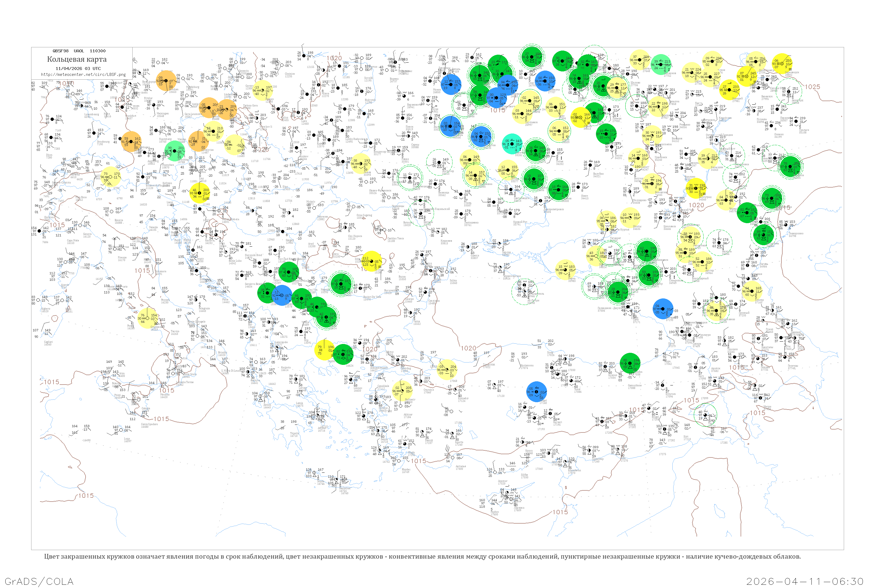Viewport: 882px width, 588px height.
Task: Click the 11/04/2026 03 UTC date label
Action: (x=78, y=69)
